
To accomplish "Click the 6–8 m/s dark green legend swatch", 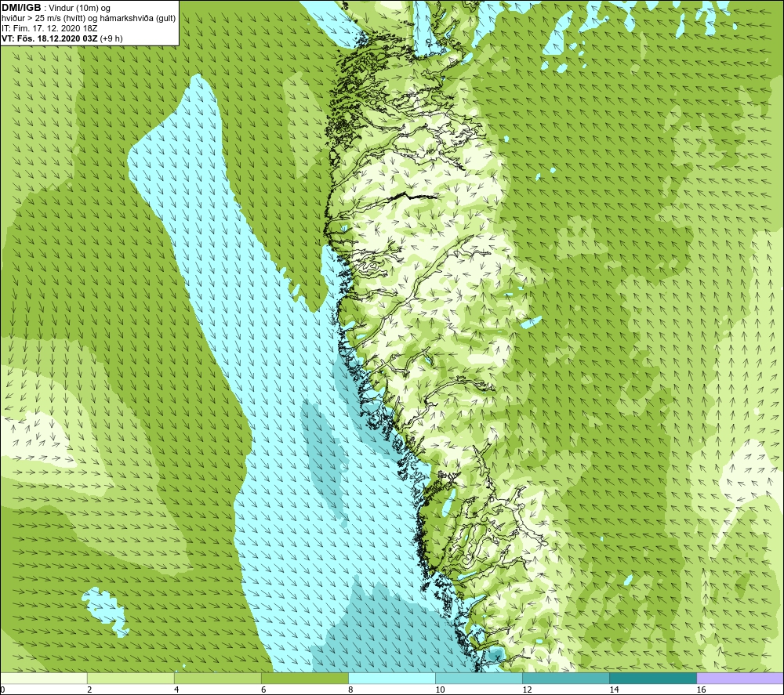I will (305, 679).
